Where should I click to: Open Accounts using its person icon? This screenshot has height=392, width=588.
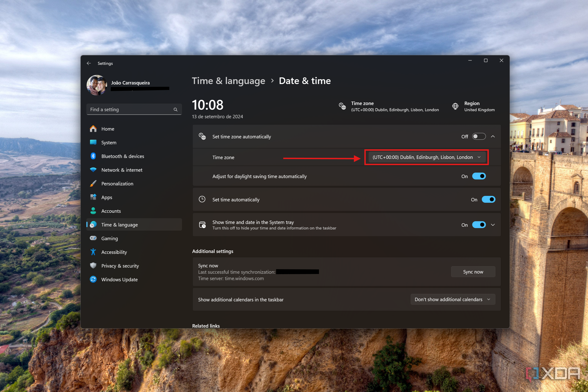(x=93, y=211)
